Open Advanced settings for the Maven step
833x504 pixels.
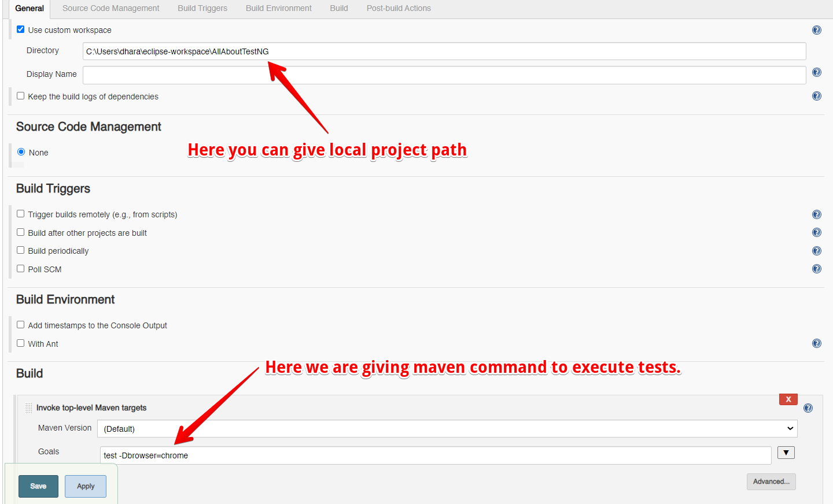point(771,481)
